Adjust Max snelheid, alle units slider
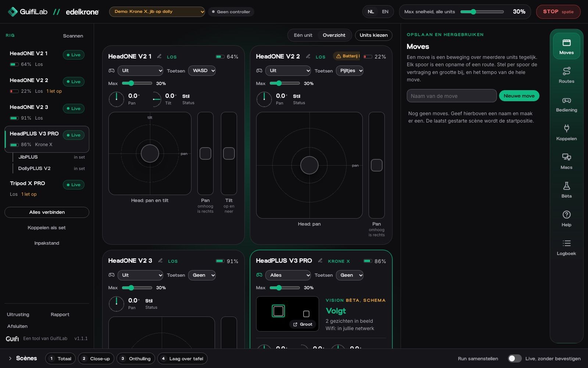Screen dimensions: 588x368 click(x=482, y=12)
